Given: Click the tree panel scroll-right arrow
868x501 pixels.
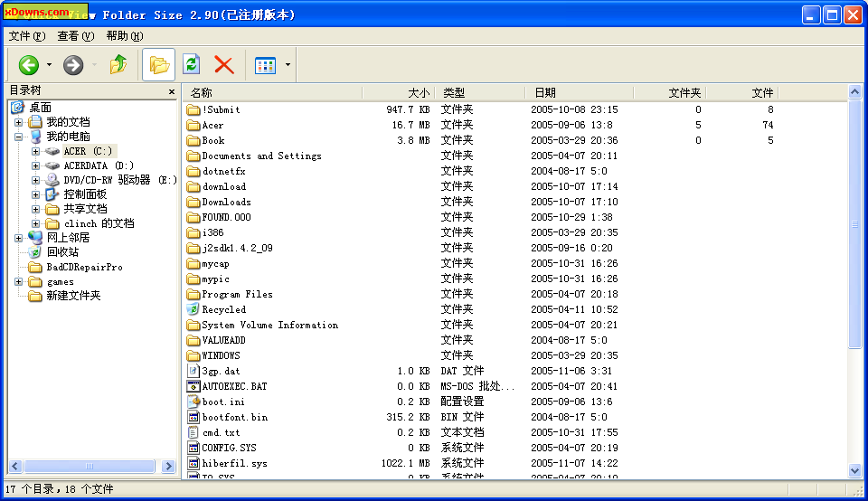Looking at the screenshot, I should [169, 467].
